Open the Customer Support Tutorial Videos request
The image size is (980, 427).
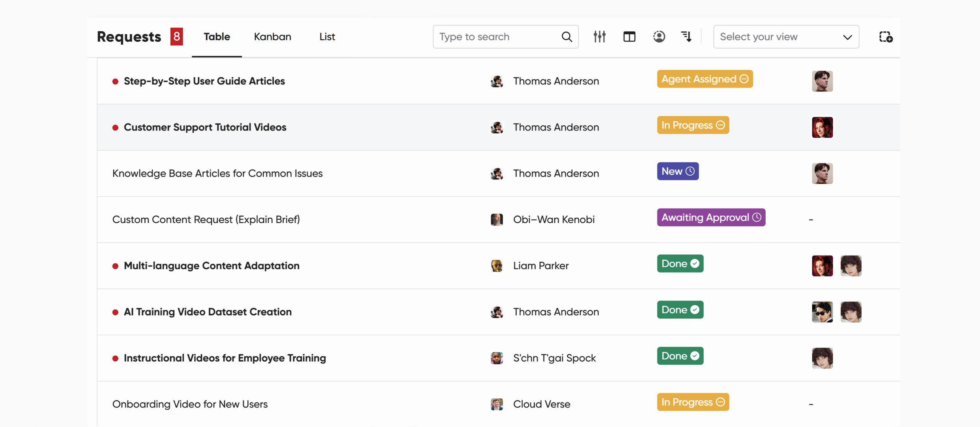click(x=205, y=127)
